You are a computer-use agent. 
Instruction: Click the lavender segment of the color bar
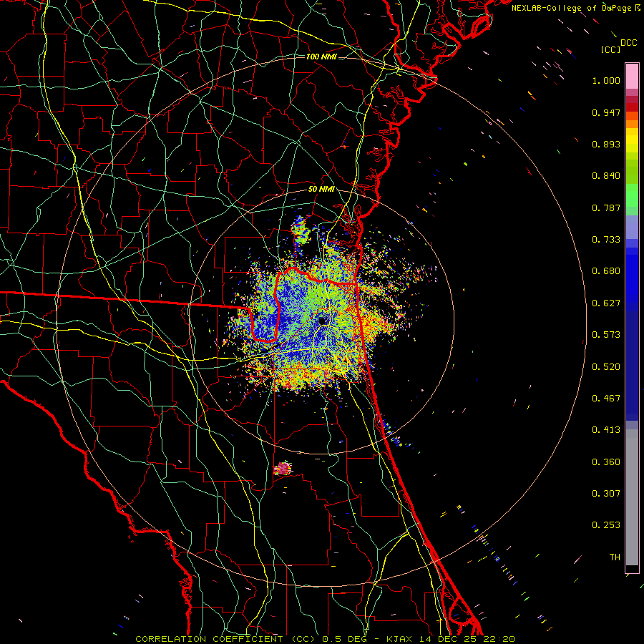pyautogui.click(x=632, y=228)
